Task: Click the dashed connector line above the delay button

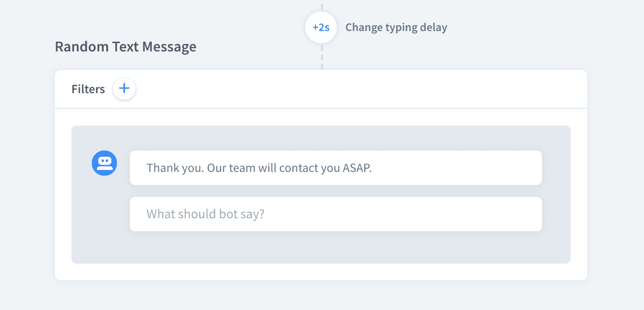Action: coord(322,6)
